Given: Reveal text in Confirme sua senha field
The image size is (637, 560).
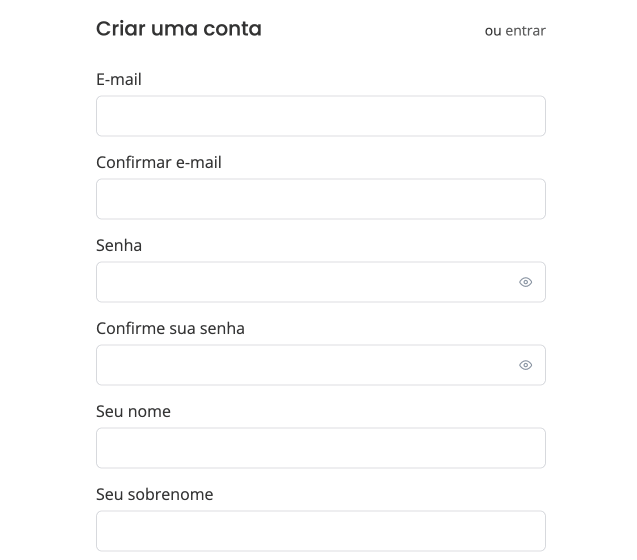Looking at the screenshot, I should click(x=525, y=365).
